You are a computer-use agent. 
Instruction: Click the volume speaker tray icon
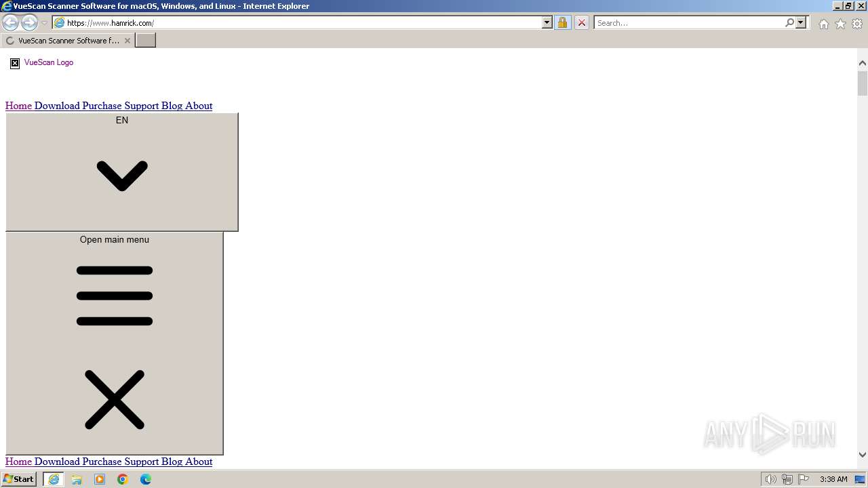point(770,479)
